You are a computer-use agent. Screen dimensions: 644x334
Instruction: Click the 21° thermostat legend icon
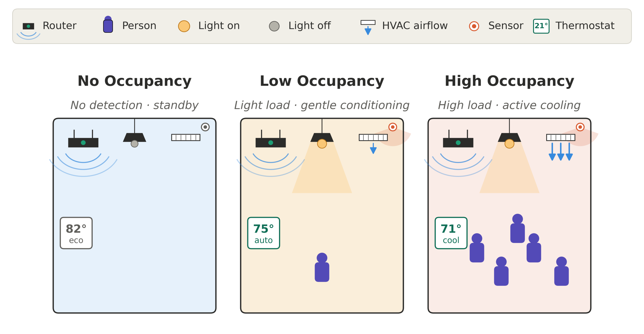click(541, 26)
